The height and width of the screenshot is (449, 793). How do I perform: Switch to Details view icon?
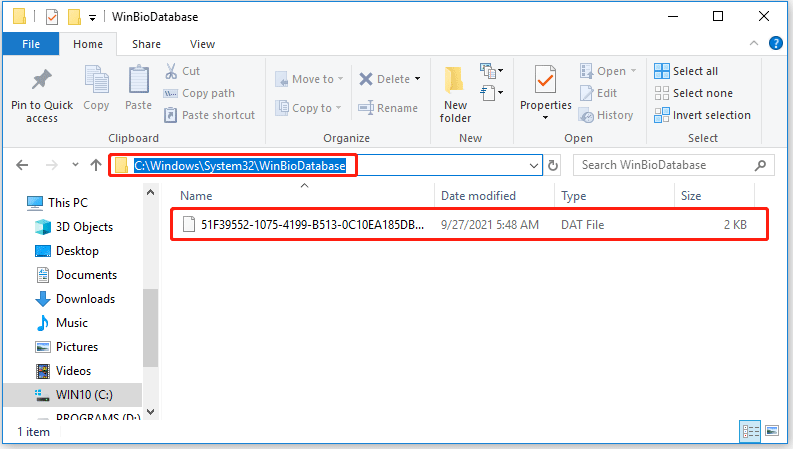(751, 431)
